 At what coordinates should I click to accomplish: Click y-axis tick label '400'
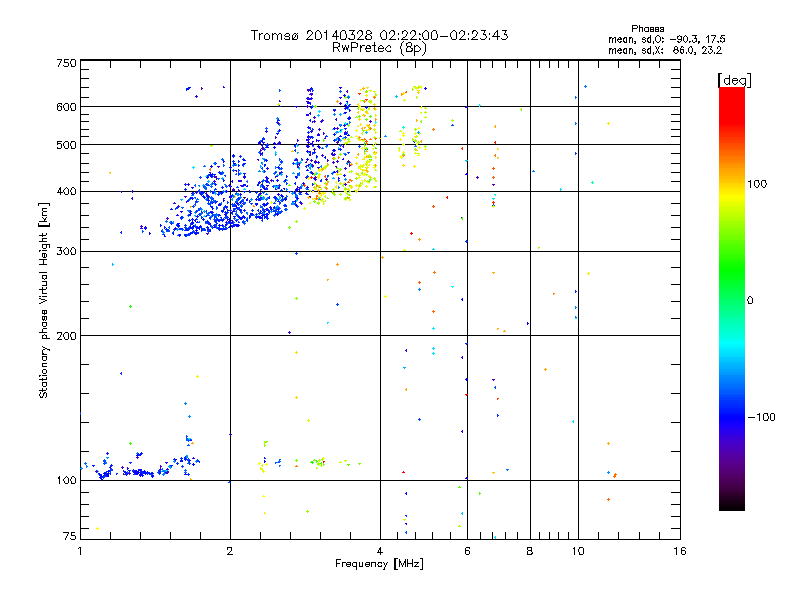66,192
